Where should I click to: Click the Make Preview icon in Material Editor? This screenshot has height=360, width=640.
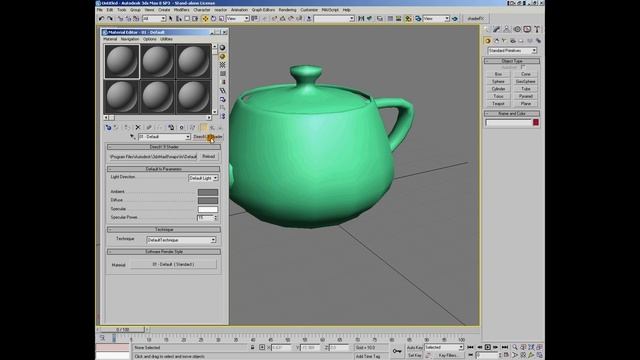(222, 91)
